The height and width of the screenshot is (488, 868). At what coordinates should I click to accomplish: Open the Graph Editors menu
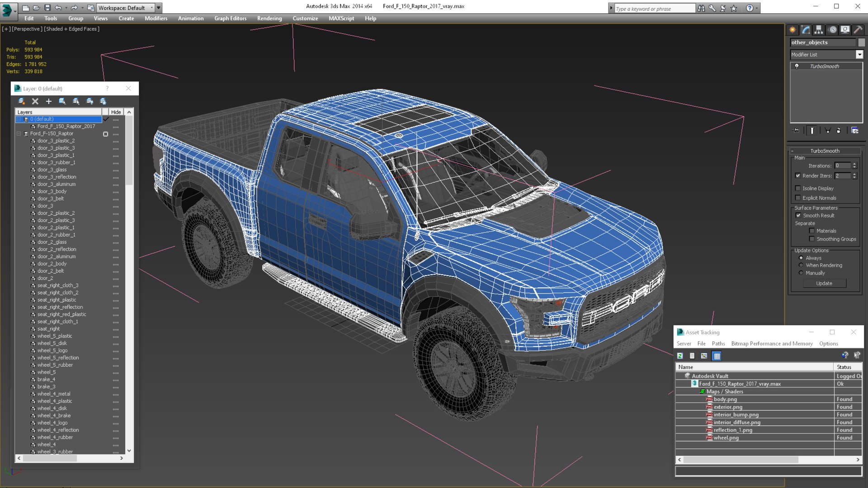click(230, 19)
